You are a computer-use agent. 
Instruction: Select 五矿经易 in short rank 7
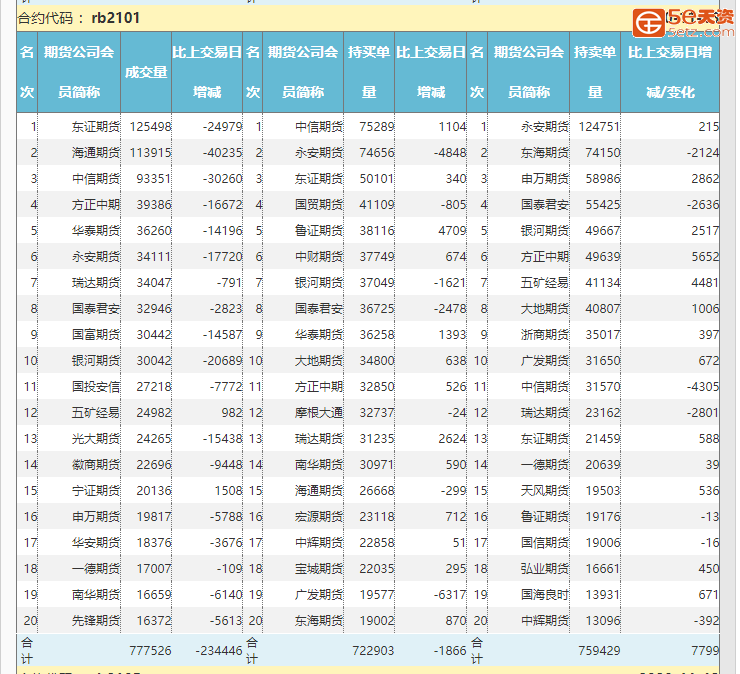click(x=545, y=282)
